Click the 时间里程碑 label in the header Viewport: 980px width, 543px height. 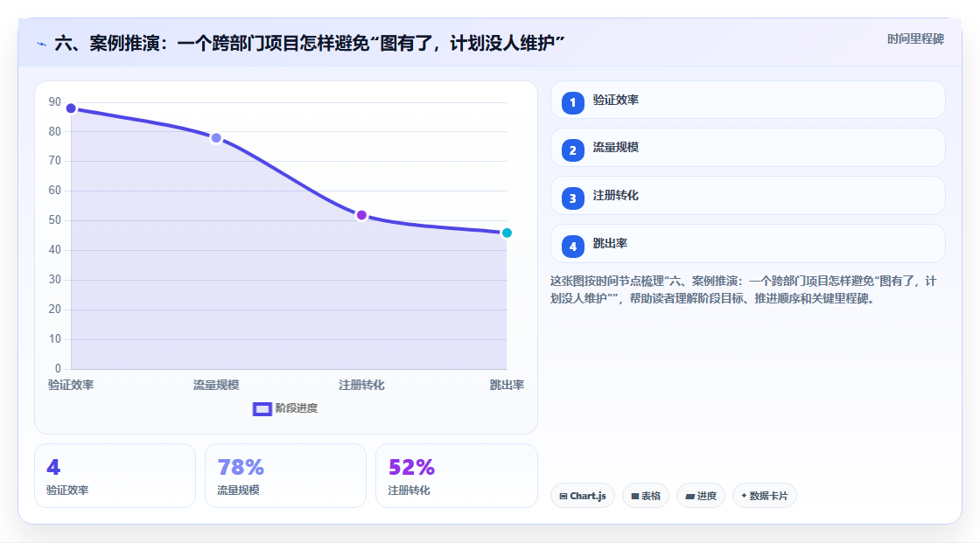[x=915, y=39]
